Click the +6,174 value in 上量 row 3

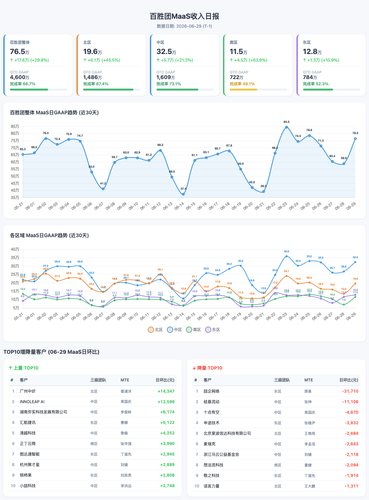point(167,412)
